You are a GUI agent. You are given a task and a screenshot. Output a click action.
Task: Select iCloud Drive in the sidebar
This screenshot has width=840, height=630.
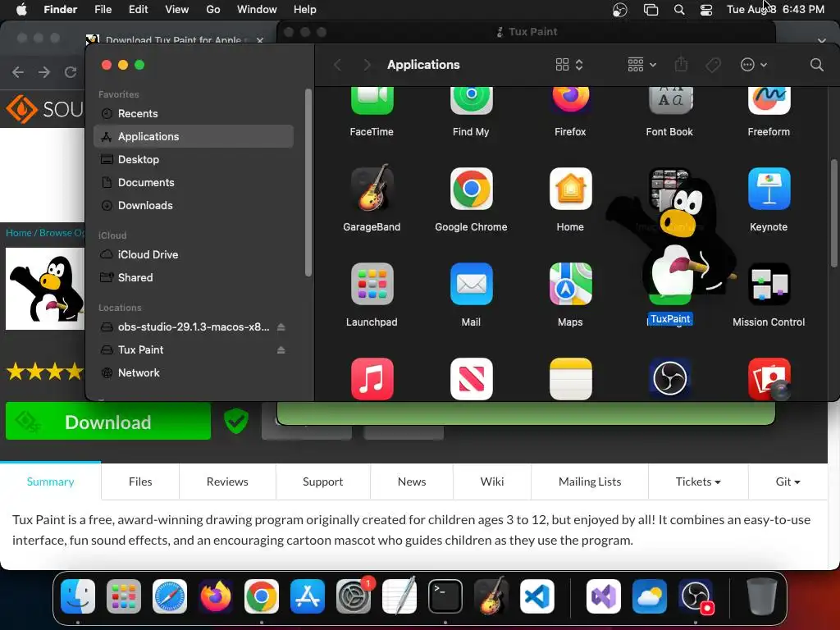click(194, 254)
